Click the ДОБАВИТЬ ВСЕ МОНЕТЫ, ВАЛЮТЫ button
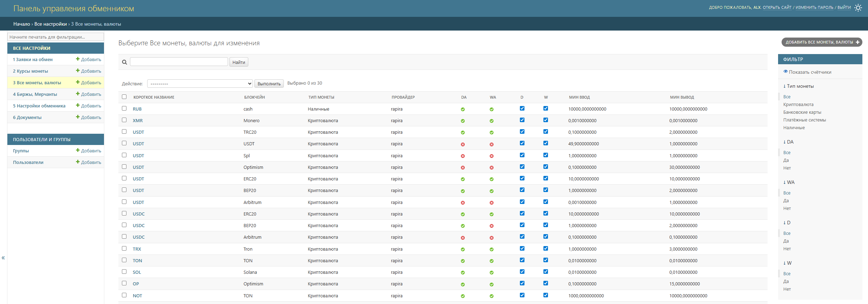The image size is (868, 304). coord(822,42)
